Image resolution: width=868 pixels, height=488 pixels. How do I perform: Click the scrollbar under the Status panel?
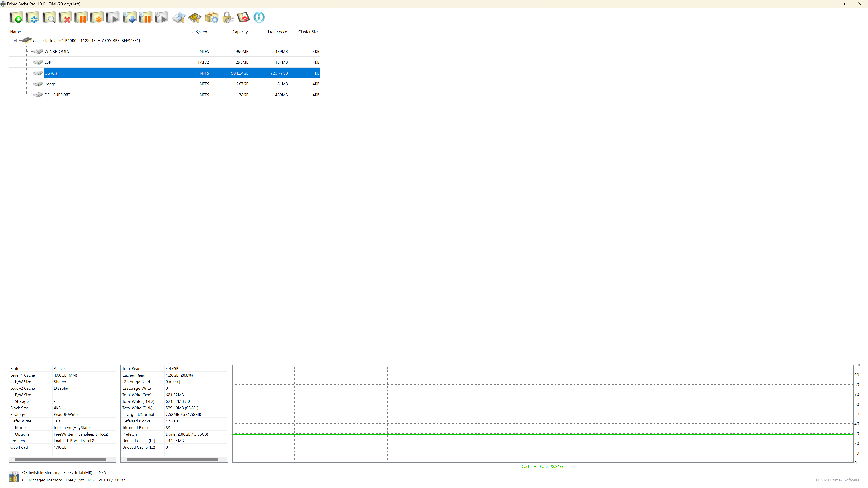(x=60, y=459)
